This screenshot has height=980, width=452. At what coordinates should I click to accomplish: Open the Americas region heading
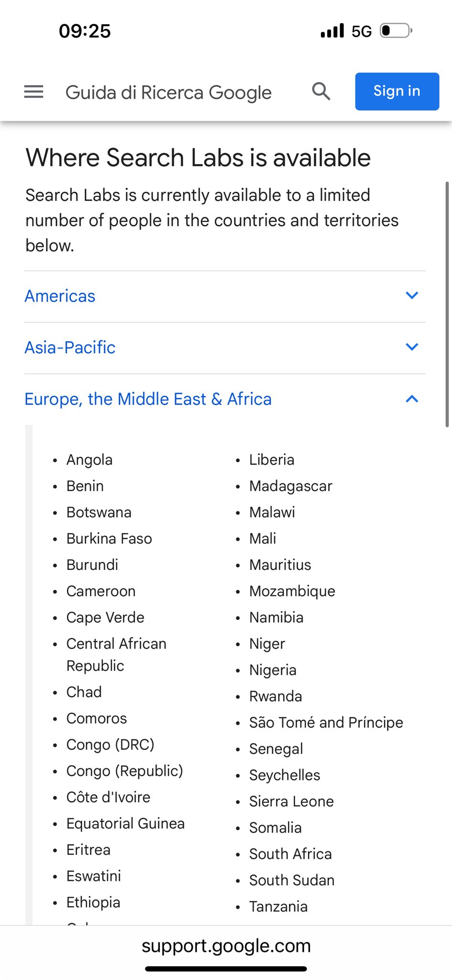pos(60,296)
